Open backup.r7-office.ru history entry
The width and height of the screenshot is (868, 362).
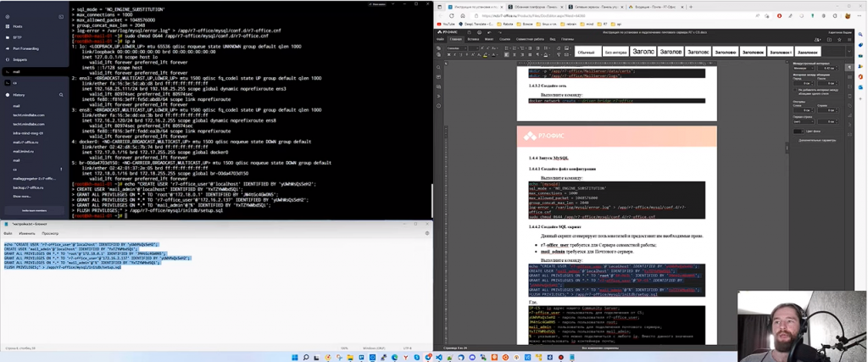(x=28, y=187)
